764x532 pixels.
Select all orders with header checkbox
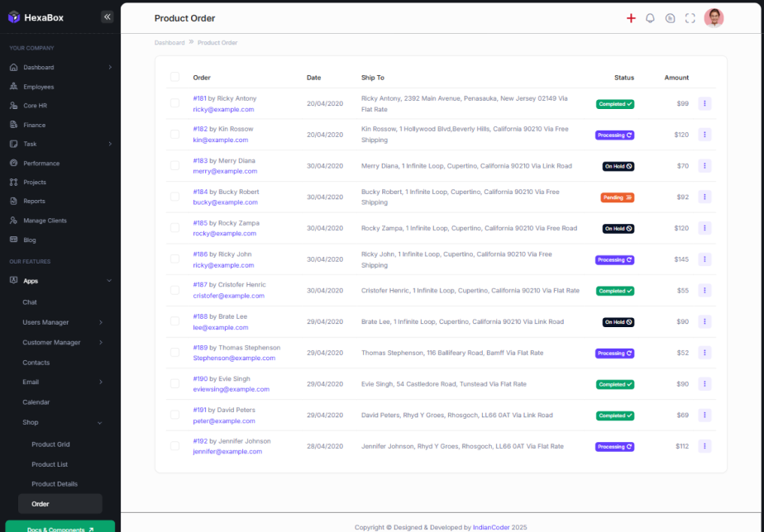(174, 77)
